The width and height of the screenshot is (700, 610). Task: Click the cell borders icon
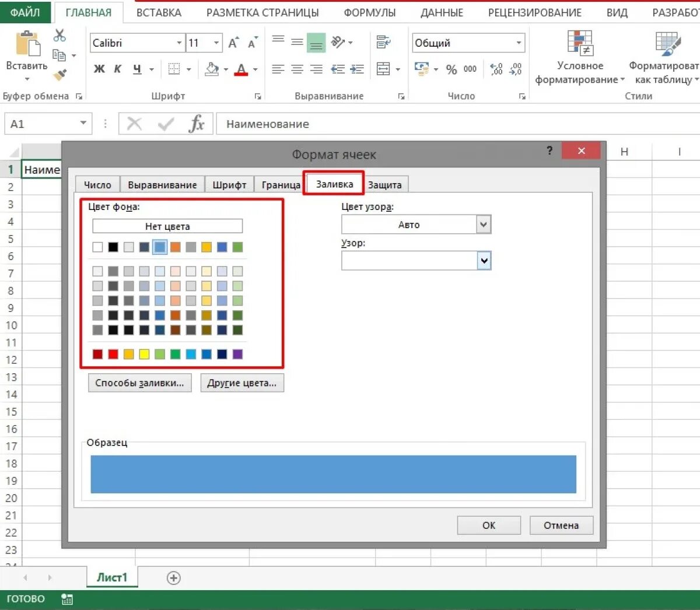click(x=174, y=69)
